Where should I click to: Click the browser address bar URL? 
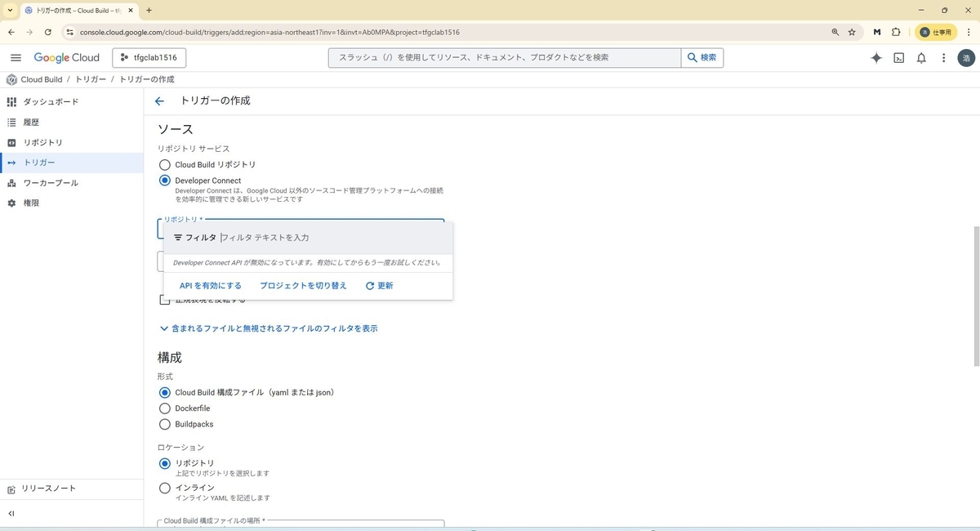pos(270,32)
